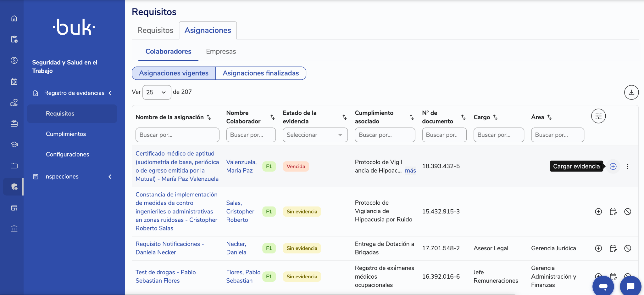644x295 pixels.
Task: Open the column settings filter icon
Action: tap(598, 116)
